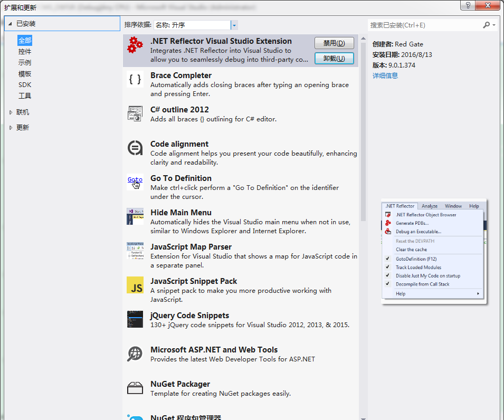Focus the 搜索已安装 search box
The height and width of the screenshot is (420, 504).
(424, 25)
